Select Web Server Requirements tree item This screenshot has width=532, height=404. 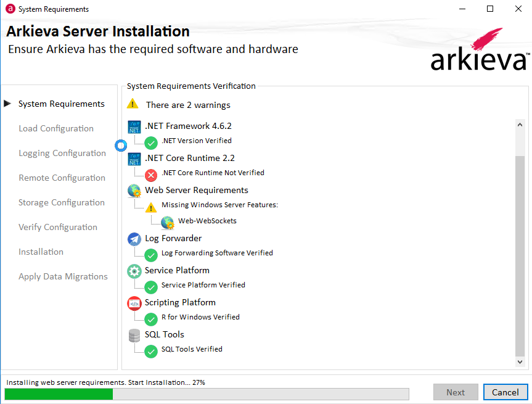click(x=197, y=190)
